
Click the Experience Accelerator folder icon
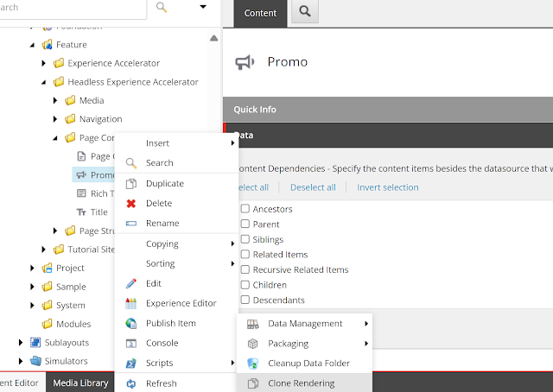(59, 63)
